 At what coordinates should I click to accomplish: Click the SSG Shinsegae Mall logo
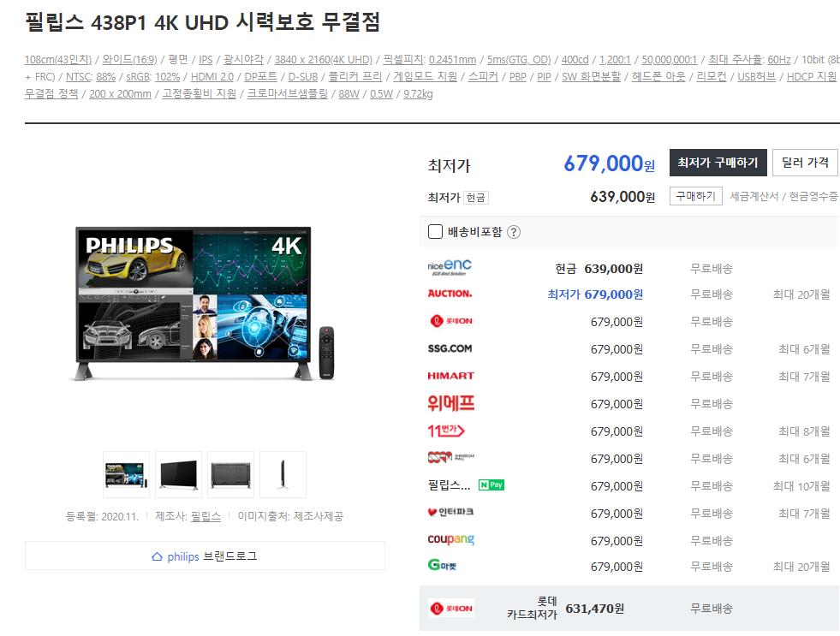coord(450,457)
